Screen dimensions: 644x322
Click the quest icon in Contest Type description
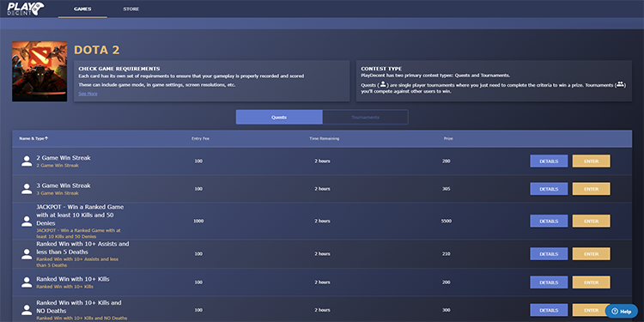(x=382, y=84)
